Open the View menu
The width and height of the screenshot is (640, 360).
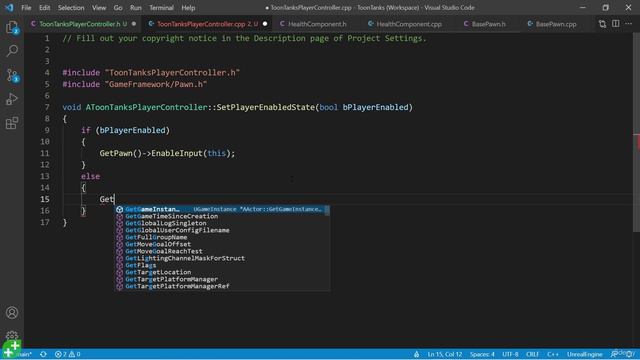coord(99,8)
